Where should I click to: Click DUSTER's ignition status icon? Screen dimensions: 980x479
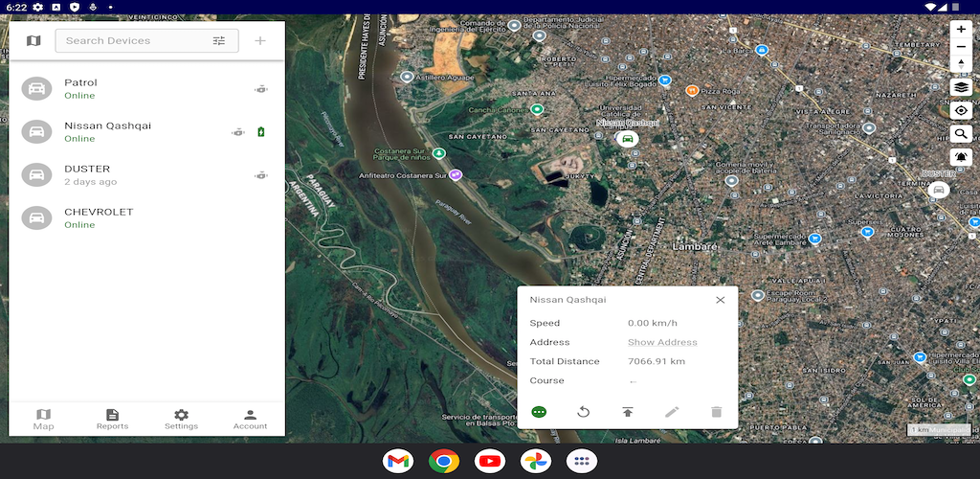pos(261,175)
